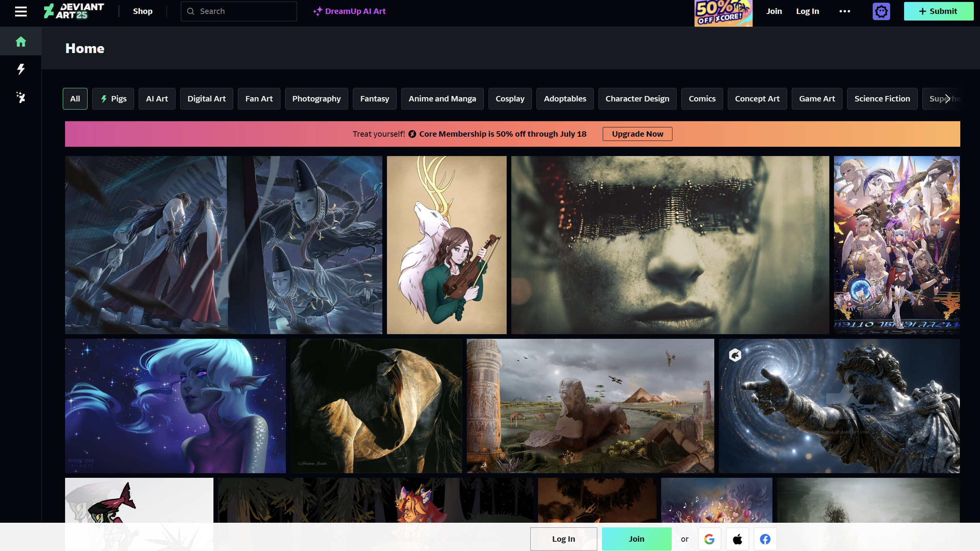Open the red-hatted fish character artwork

[x=139, y=500]
